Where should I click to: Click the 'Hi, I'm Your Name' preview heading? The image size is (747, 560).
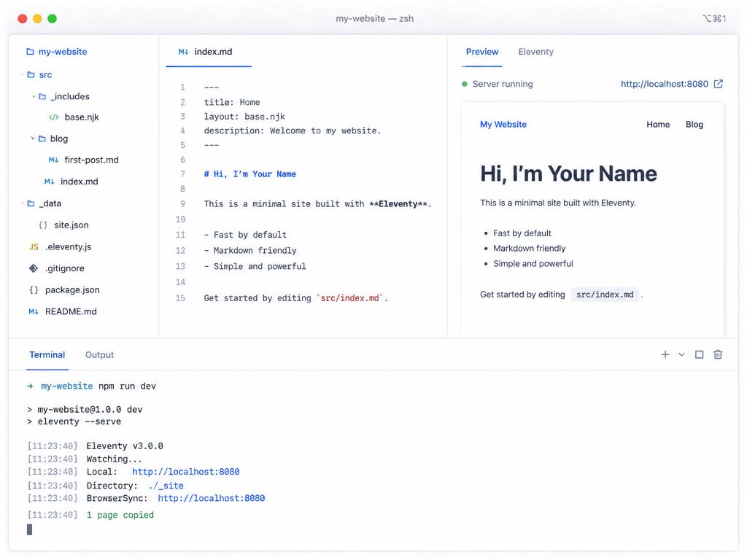pos(568,174)
